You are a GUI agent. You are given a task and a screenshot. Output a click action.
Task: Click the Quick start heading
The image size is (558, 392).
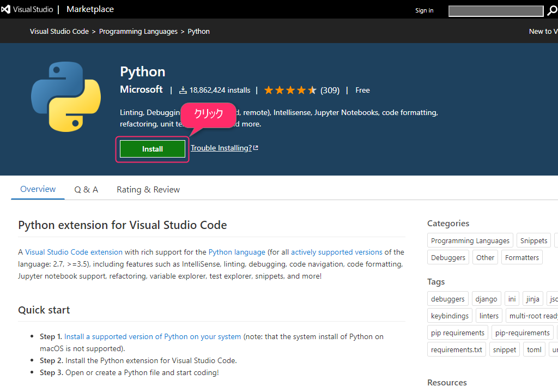point(44,310)
